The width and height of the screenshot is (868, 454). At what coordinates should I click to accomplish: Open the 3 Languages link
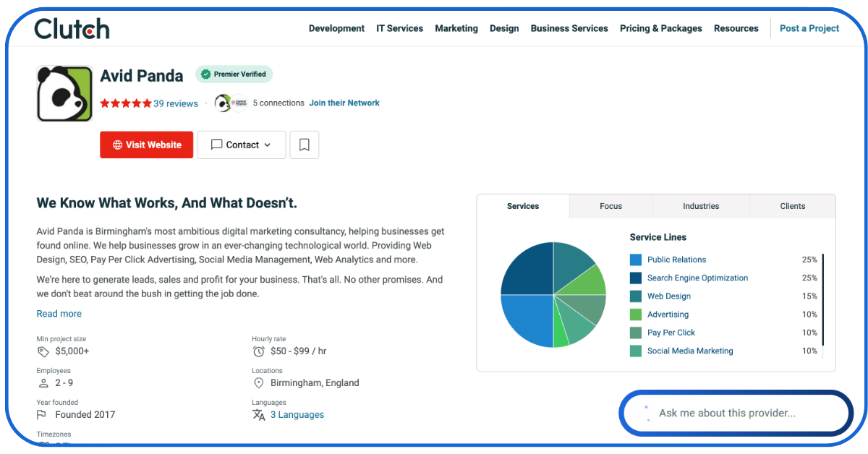pyautogui.click(x=297, y=415)
